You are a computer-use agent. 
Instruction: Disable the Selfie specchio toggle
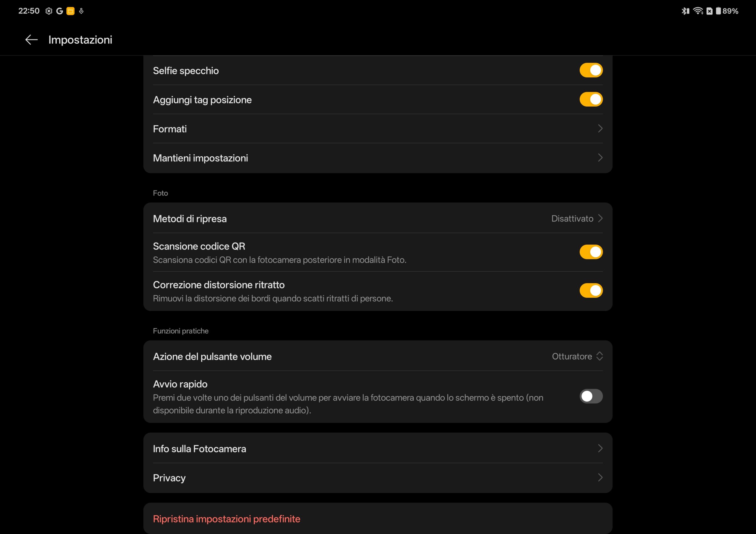[x=591, y=71]
